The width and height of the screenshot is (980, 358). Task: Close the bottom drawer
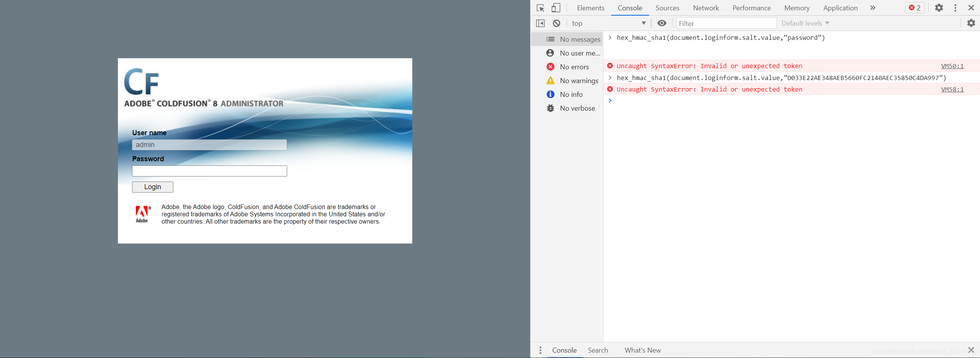tap(971, 350)
